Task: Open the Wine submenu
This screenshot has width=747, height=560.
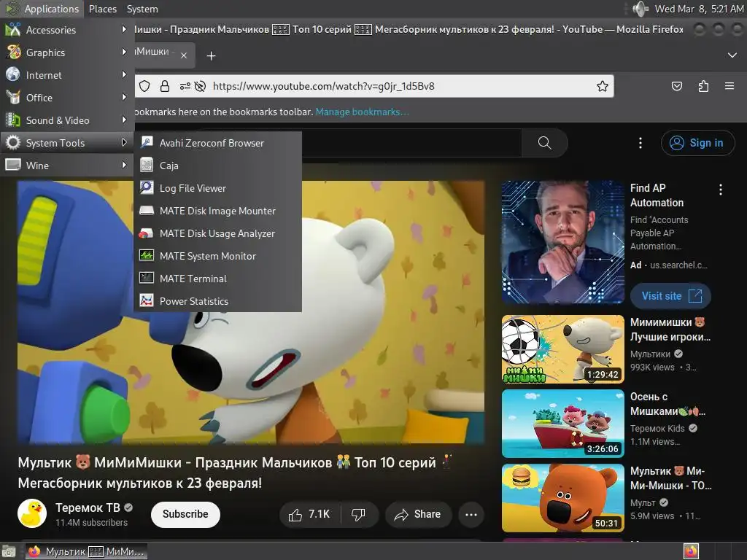Action: (66, 166)
